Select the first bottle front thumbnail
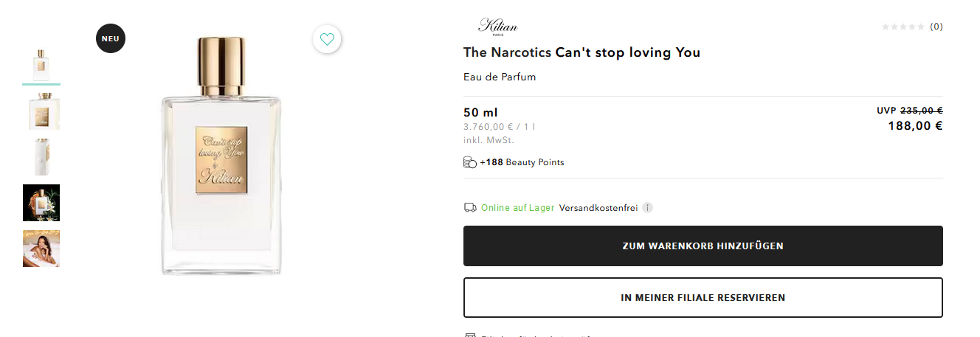The height and width of the screenshot is (337, 980). pyautogui.click(x=41, y=64)
